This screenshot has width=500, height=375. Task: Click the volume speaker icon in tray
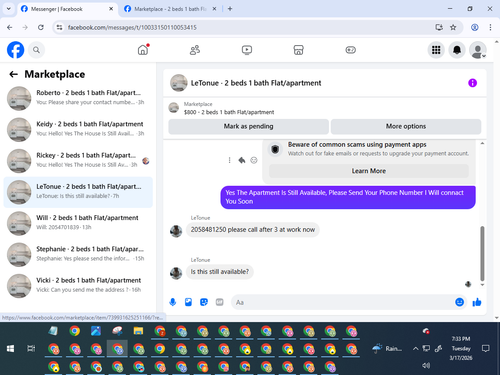[426, 366]
